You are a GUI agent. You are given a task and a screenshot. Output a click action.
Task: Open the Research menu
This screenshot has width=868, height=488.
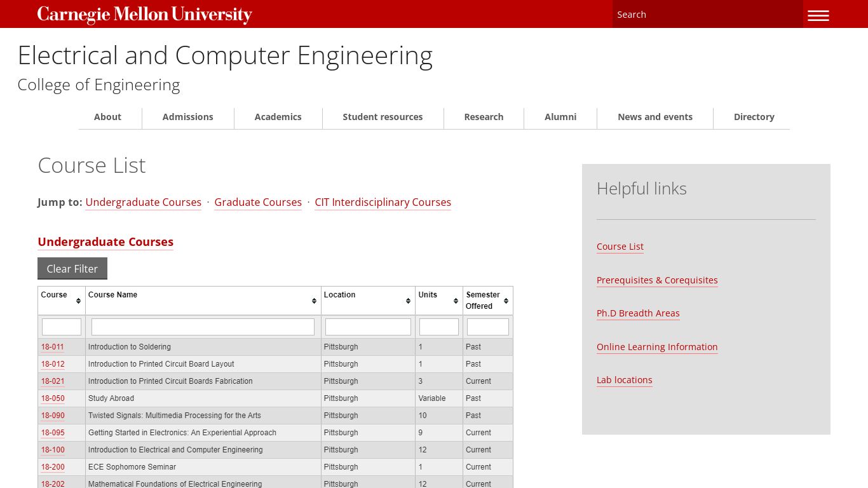(484, 117)
